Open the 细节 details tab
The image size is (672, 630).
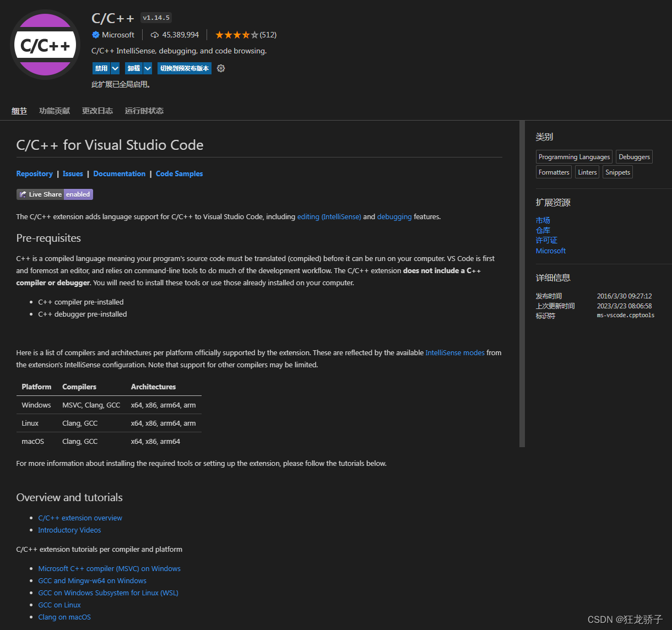coord(19,111)
